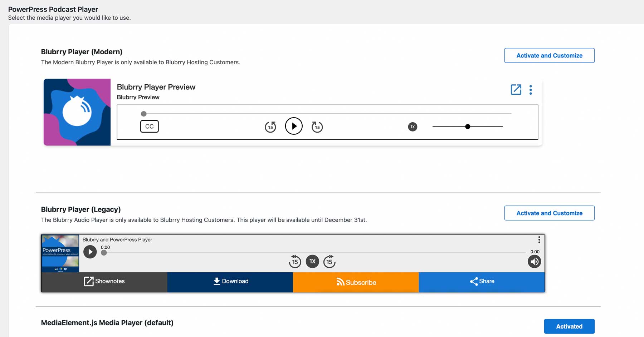Play the Legacy Blubrry player
Viewport: 644px width, 337px height.
(90, 252)
